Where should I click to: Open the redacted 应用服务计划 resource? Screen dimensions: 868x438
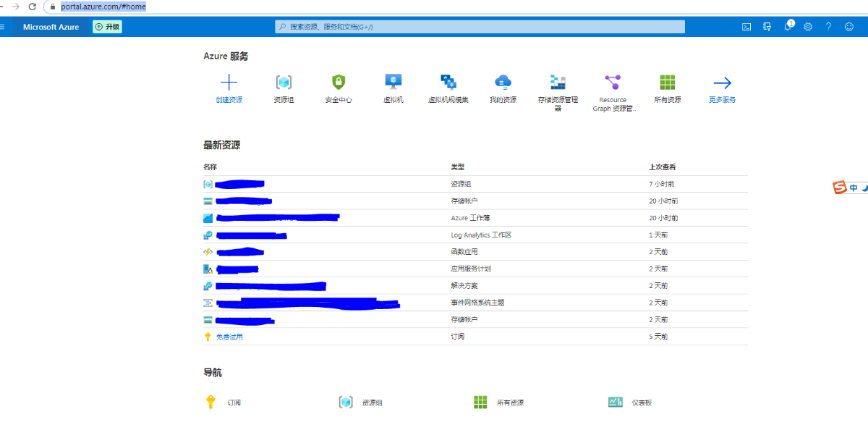coord(237,269)
